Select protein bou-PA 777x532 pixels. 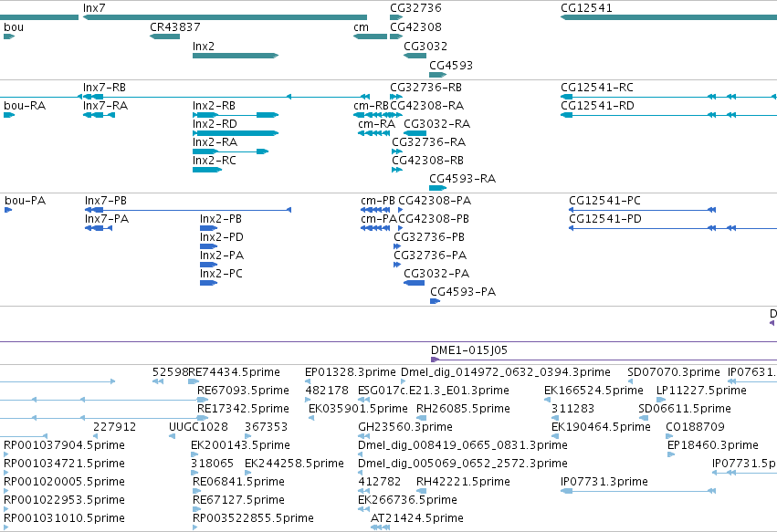tap(8, 210)
